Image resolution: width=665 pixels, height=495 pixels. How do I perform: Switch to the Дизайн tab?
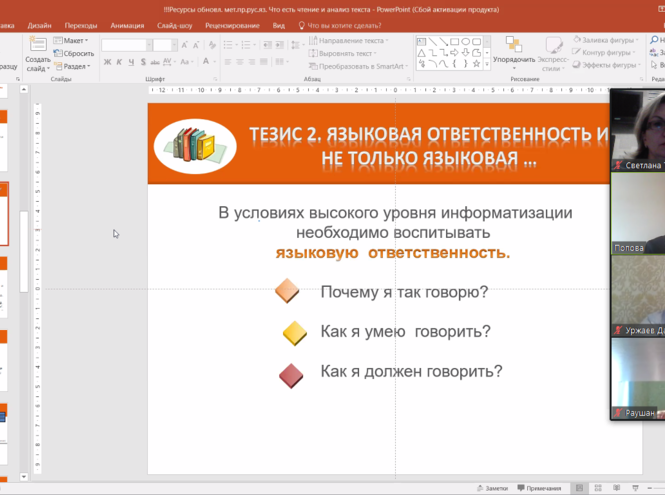point(40,25)
